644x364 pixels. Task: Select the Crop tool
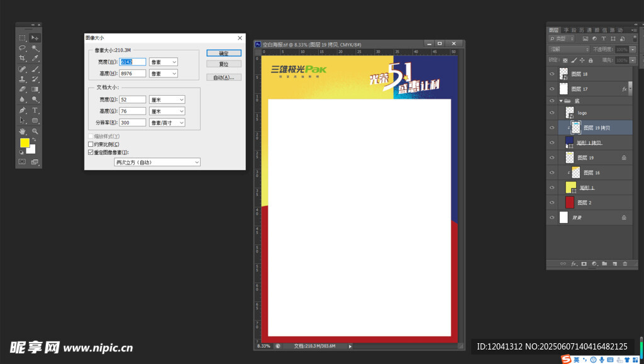click(x=22, y=58)
